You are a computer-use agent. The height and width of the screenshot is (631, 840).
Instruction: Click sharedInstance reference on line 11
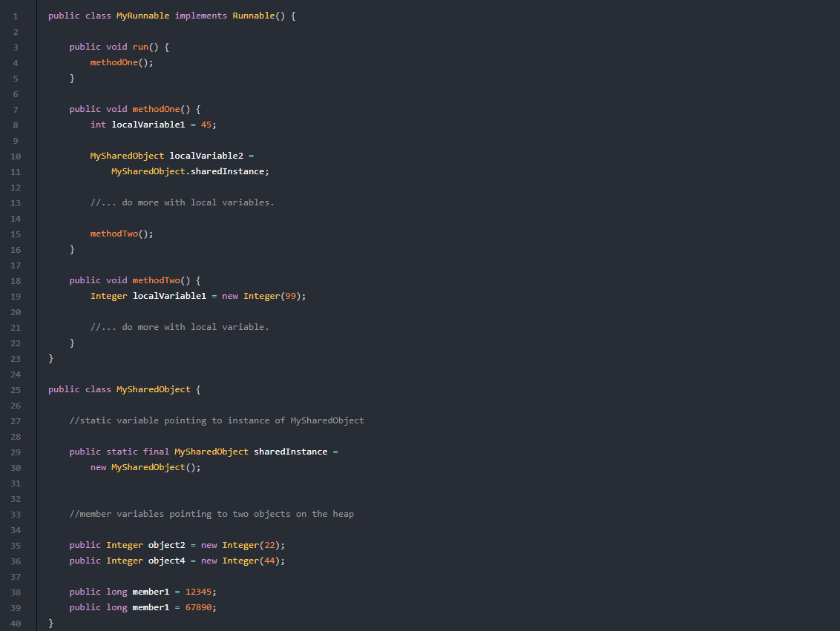point(227,171)
